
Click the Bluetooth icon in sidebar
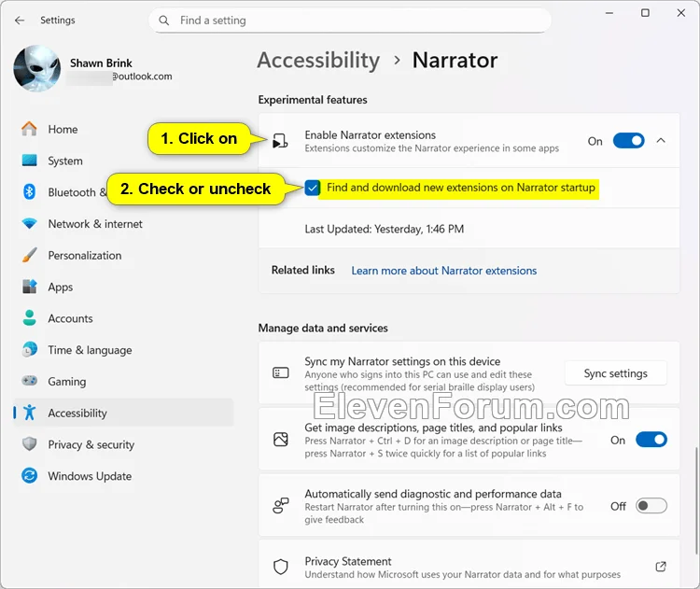coord(30,192)
